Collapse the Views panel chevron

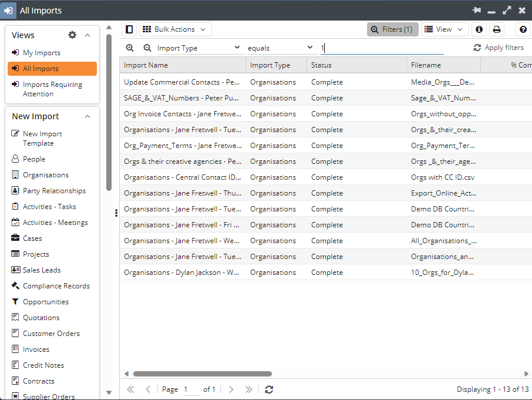[87, 35]
